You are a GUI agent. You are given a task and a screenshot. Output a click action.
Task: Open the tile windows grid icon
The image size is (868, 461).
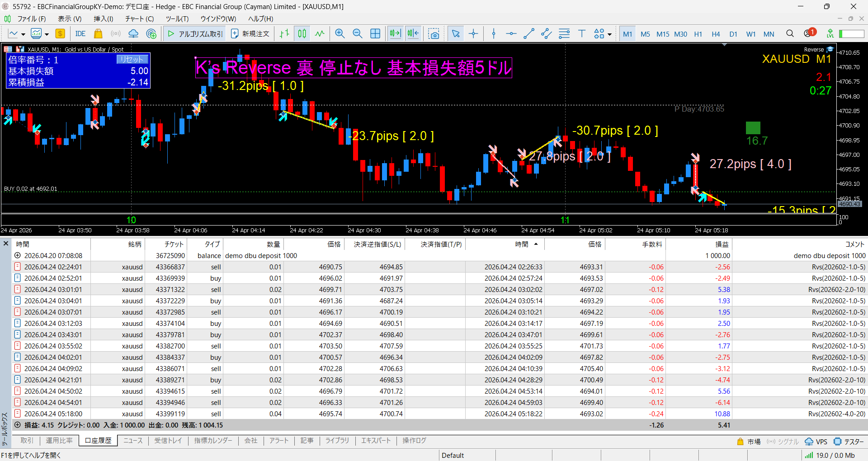pos(375,34)
